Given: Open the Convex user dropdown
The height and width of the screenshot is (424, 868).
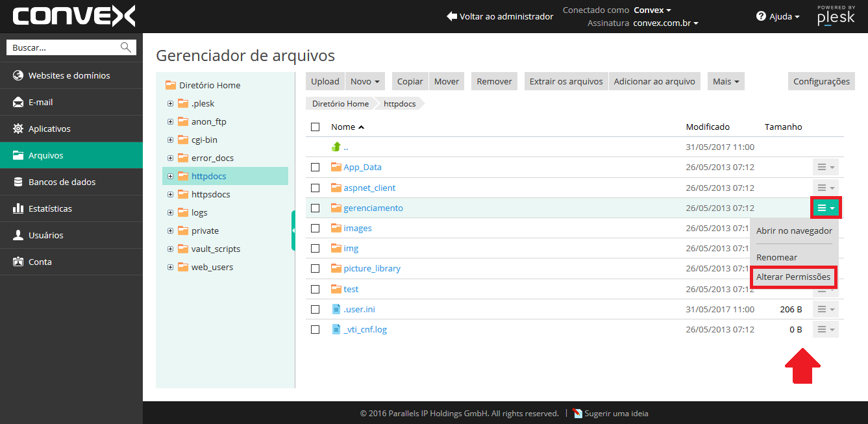Looking at the screenshot, I should coord(652,10).
